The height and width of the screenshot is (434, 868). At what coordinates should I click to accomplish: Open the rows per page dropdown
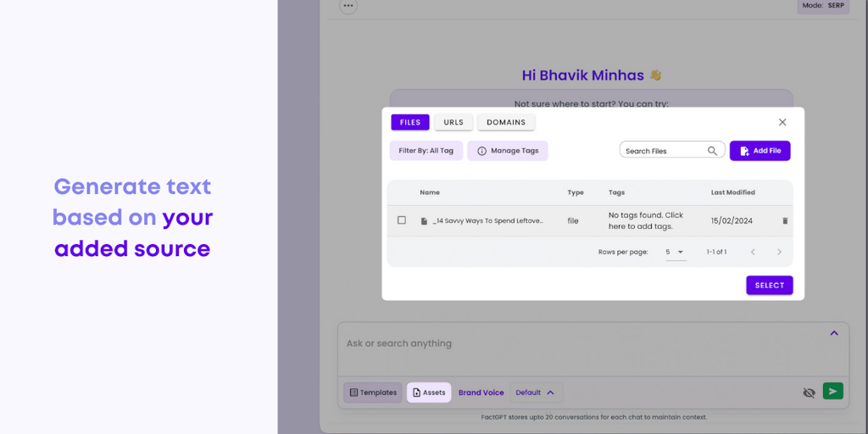676,252
